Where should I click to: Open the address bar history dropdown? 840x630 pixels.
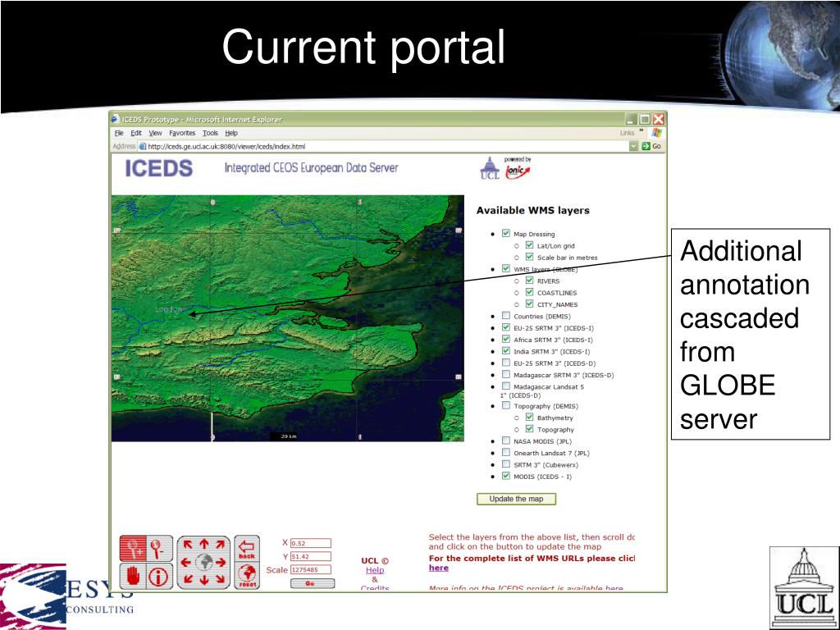pyautogui.click(x=634, y=146)
